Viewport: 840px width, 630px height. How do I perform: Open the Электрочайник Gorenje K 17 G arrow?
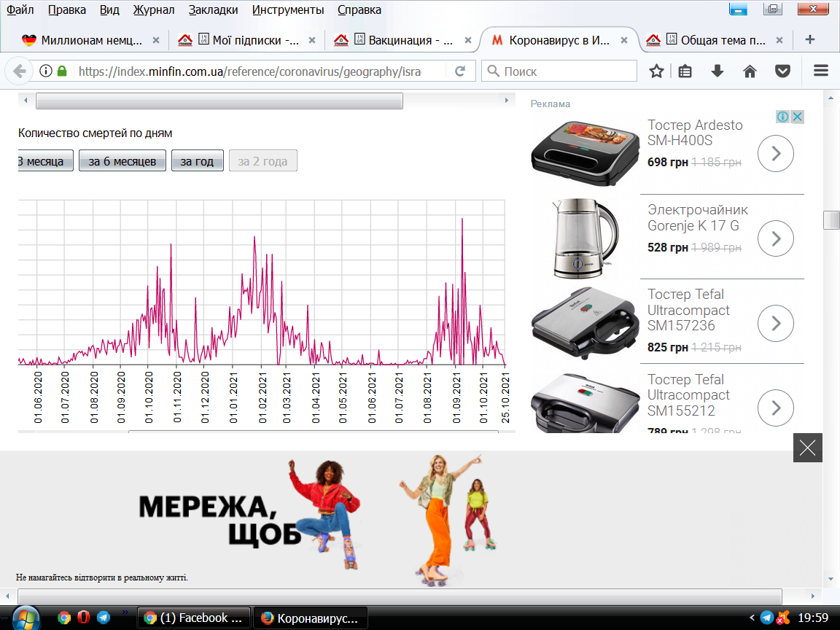775,238
